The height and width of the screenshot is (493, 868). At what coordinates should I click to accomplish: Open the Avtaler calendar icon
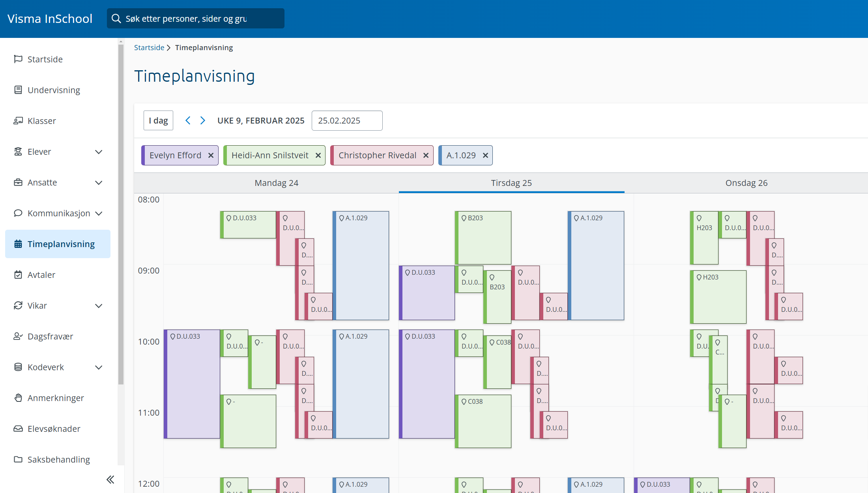pos(18,275)
